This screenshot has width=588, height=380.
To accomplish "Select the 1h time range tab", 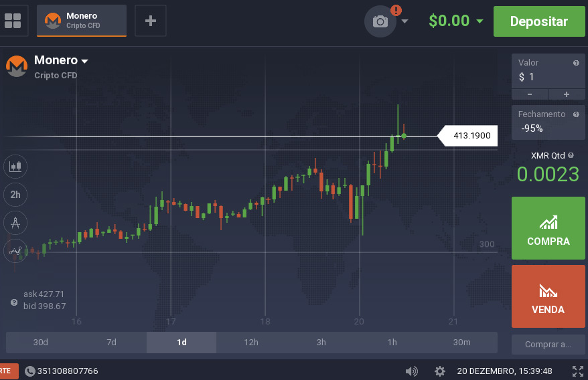I will (x=392, y=342).
